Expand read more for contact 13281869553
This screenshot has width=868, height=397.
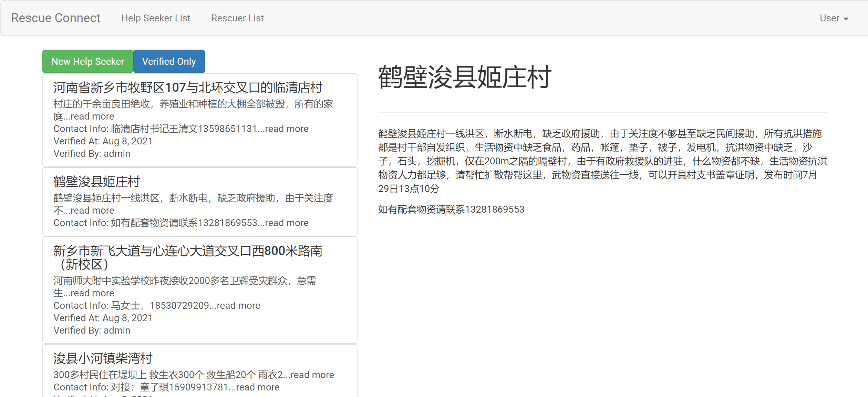coord(287,223)
